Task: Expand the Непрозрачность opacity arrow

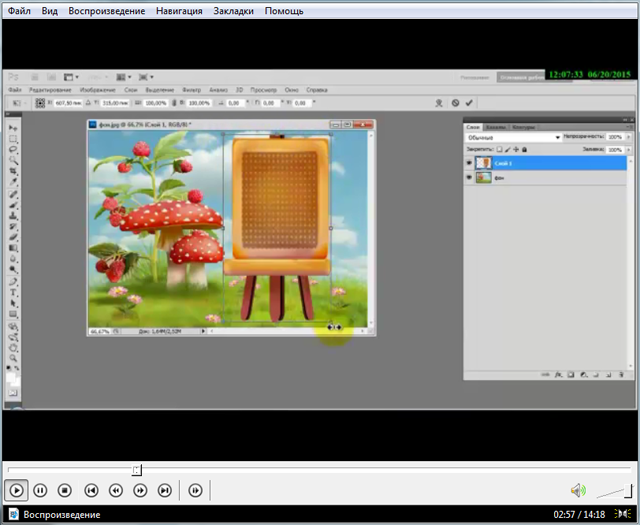Action: tap(628, 137)
